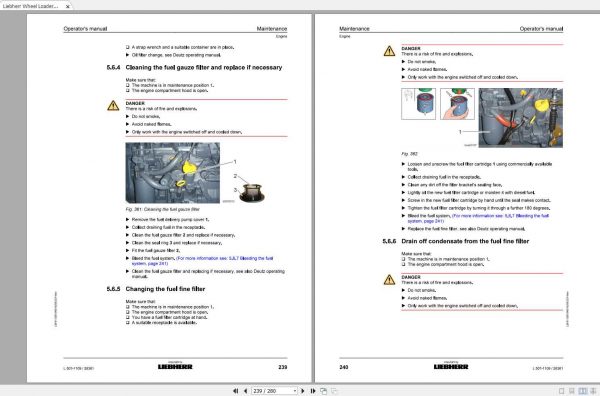Click the Fig. 382 engine photo with filter cartridge

pyautogui.click(x=520, y=117)
